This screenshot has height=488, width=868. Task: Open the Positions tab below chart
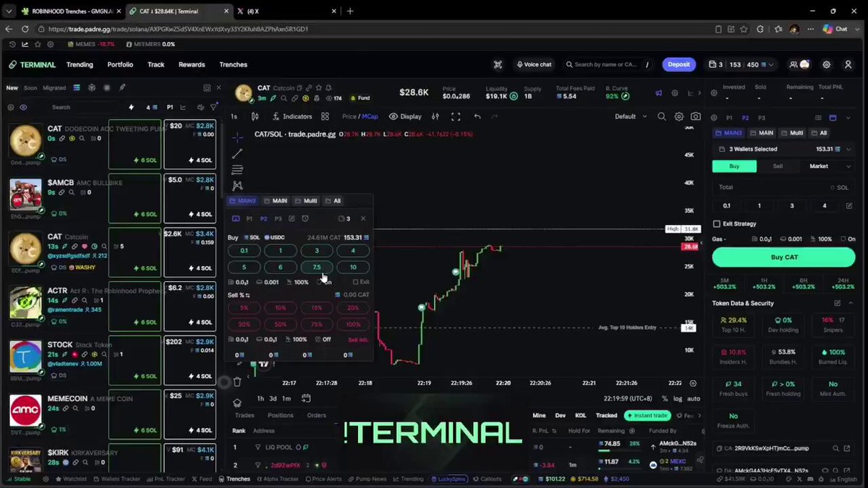pyautogui.click(x=281, y=415)
